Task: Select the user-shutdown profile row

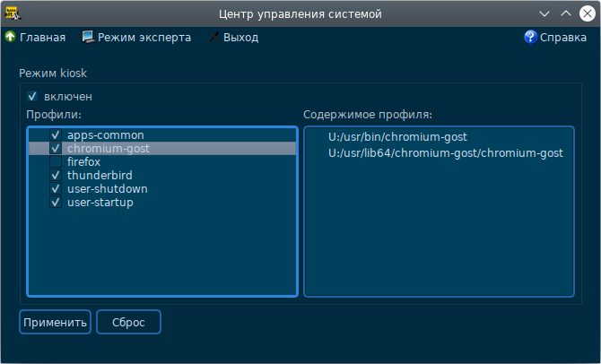Action: (x=162, y=188)
